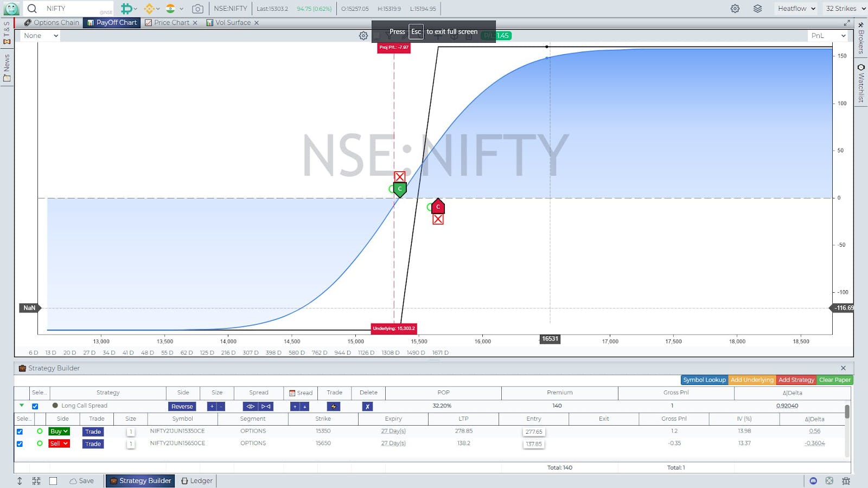Click the search magnifier icon
Screen dimensions: 868x488
(32, 9)
